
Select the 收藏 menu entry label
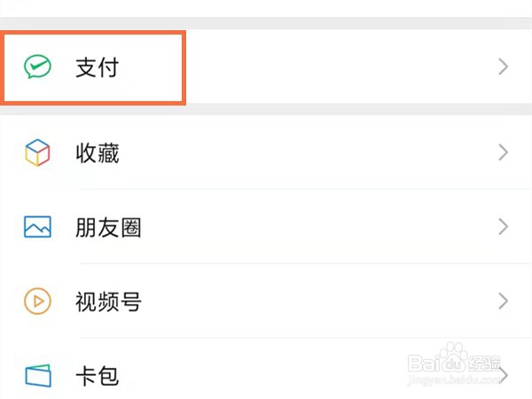click(97, 153)
